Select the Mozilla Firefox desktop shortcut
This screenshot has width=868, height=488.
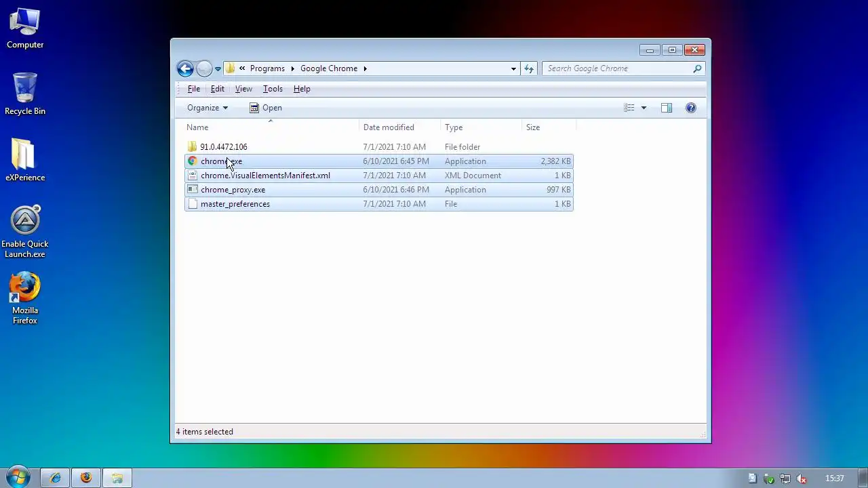point(25,298)
